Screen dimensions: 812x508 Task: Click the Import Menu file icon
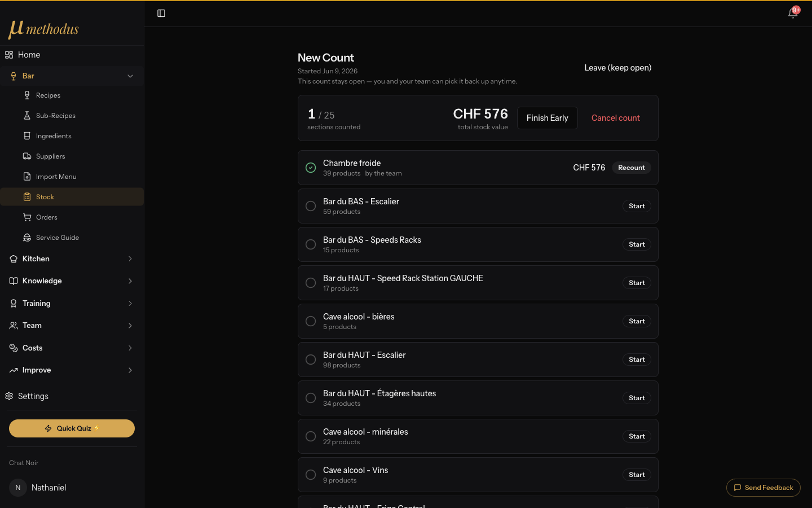click(x=27, y=177)
